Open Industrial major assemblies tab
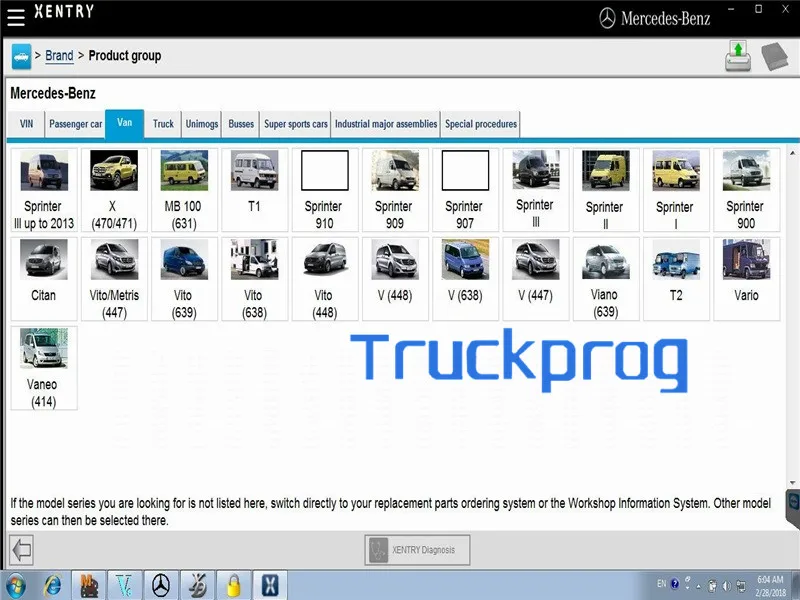The height and width of the screenshot is (600, 800). pos(386,124)
